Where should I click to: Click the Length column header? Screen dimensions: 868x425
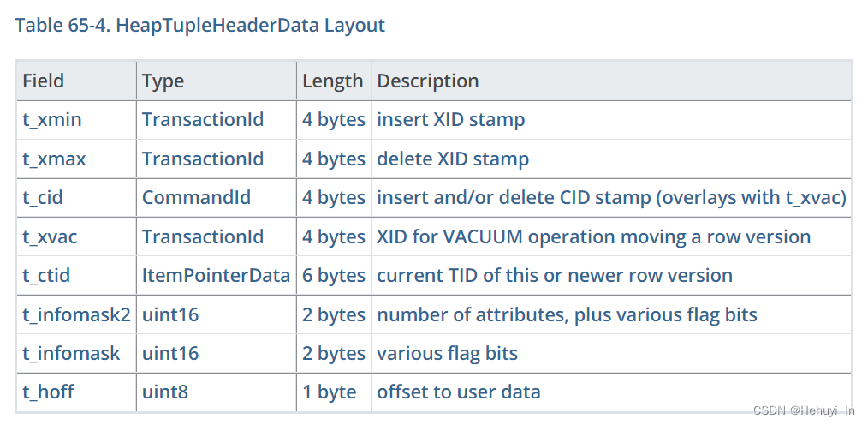(x=332, y=81)
